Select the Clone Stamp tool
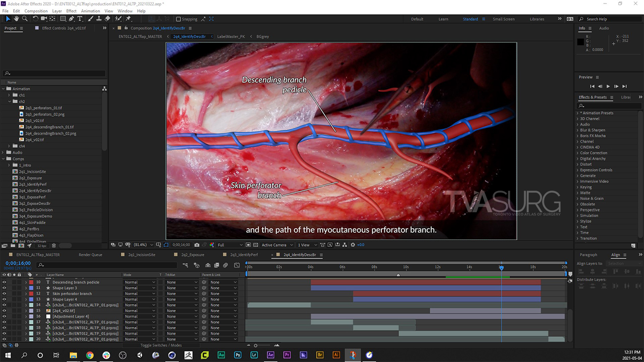This screenshot has height=362, width=644. 99,19
